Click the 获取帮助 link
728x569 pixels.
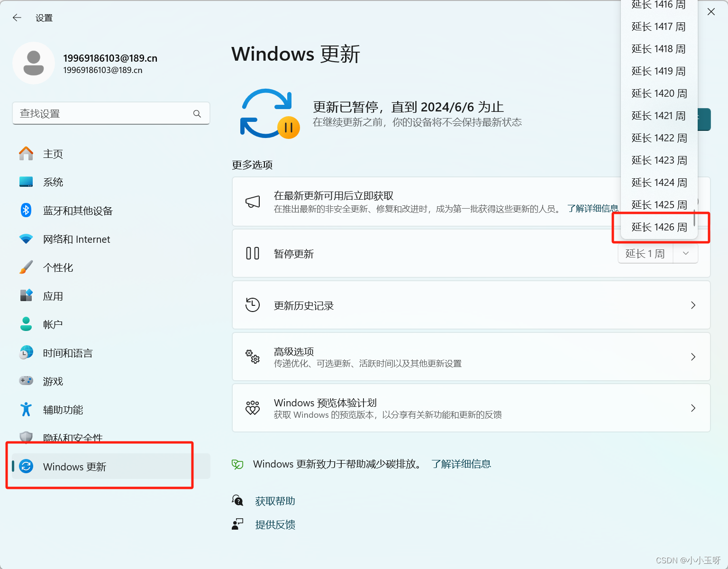click(x=275, y=501)
